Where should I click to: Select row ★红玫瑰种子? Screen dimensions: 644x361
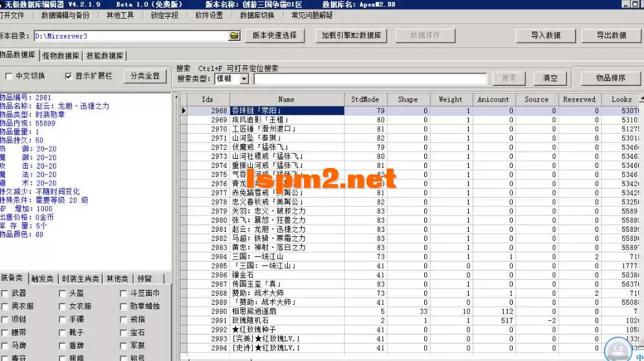click(411, 329)
